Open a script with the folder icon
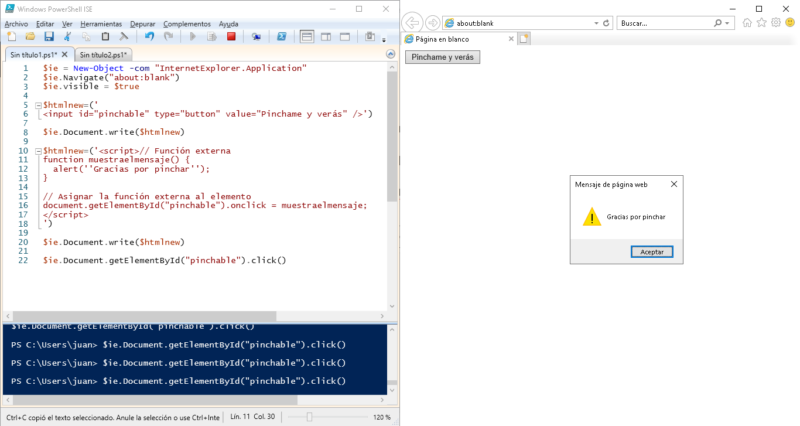The image size is (800, 426). [x=30, y=37]
